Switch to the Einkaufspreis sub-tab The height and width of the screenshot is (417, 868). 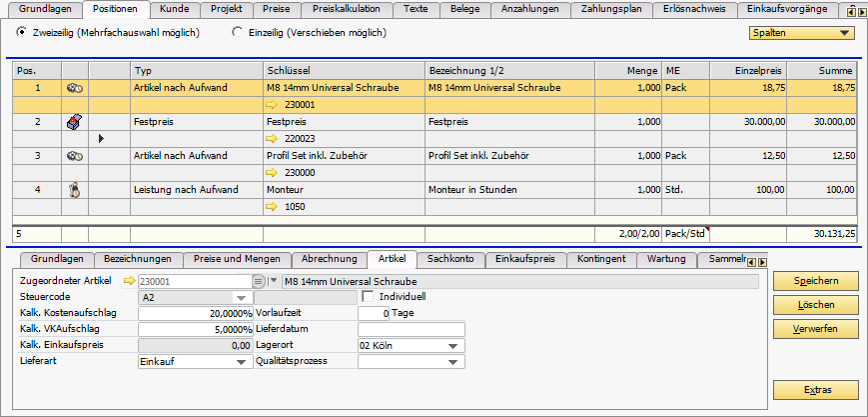pyautogui.click(x=525, y=259)
